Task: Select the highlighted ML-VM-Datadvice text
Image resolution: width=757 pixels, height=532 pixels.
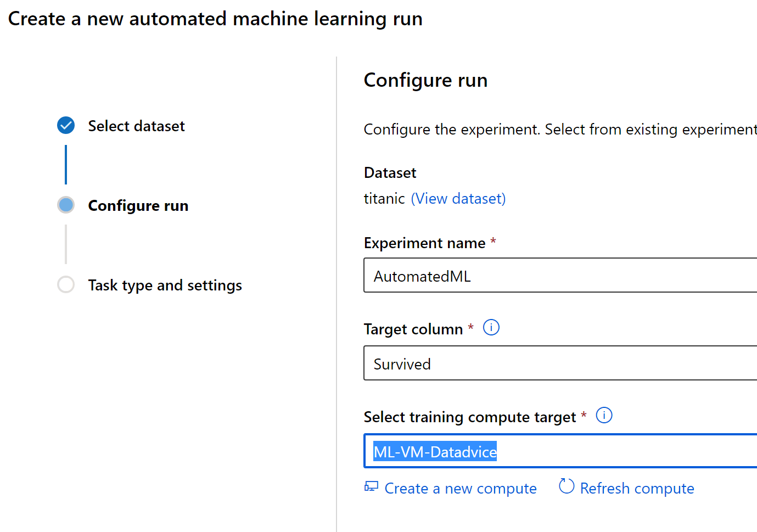Action: [434, 451]
